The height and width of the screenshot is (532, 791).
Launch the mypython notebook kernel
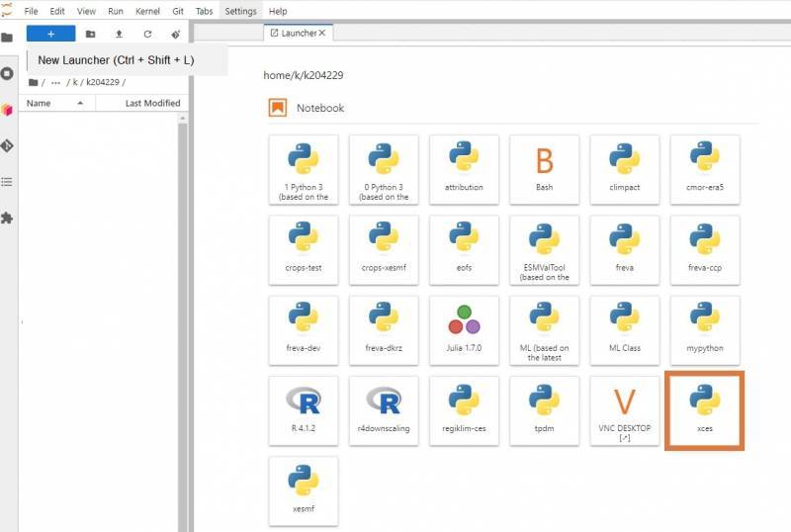click(x=705, y=330)
